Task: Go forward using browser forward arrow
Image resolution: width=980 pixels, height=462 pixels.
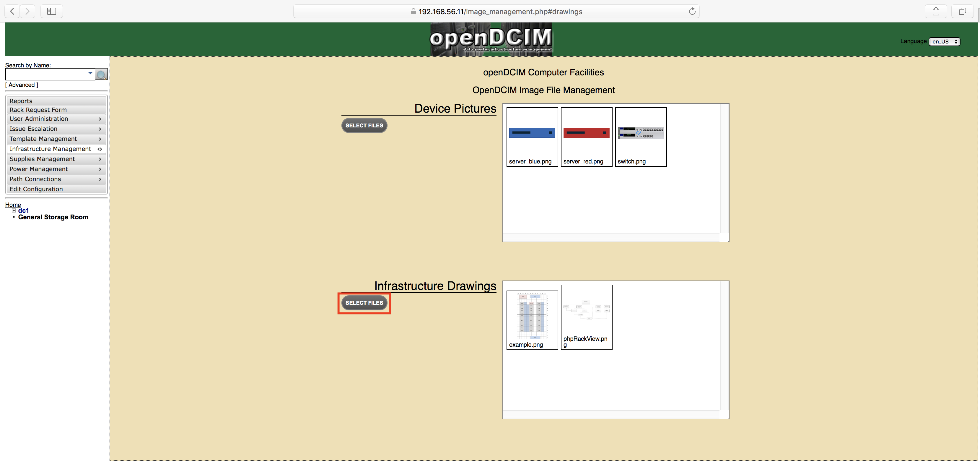Action: click(x=27, y=12)
